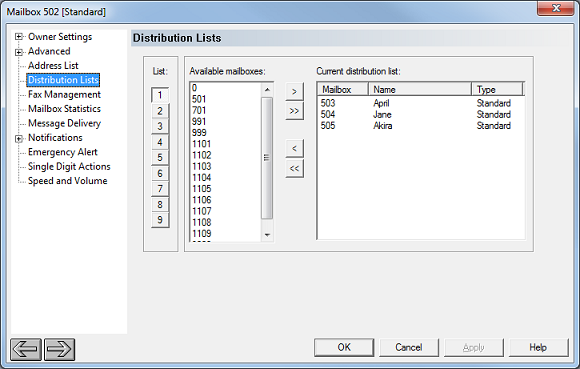Select distribution list 5
This screenshot has height=369, width=580.
pos(160,158)
